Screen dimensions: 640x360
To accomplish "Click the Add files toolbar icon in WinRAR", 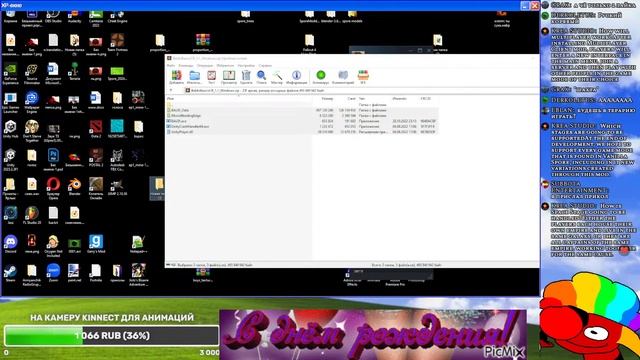I will point(177,77).
